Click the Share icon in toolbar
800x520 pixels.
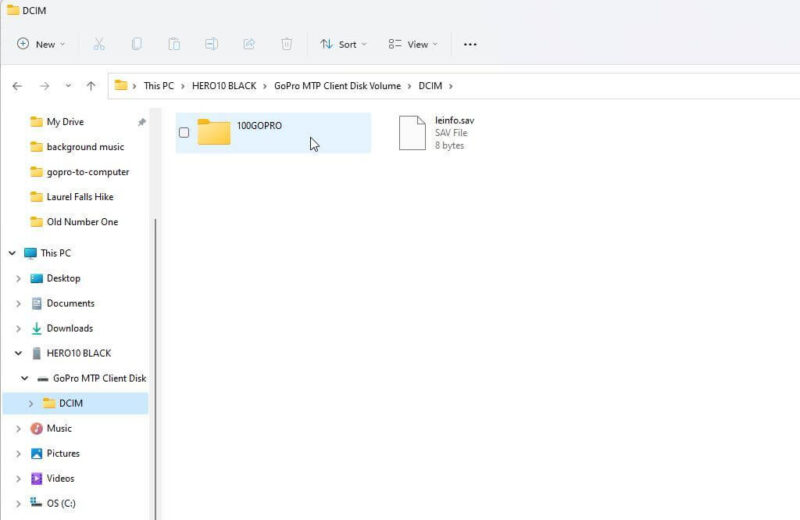249,44
